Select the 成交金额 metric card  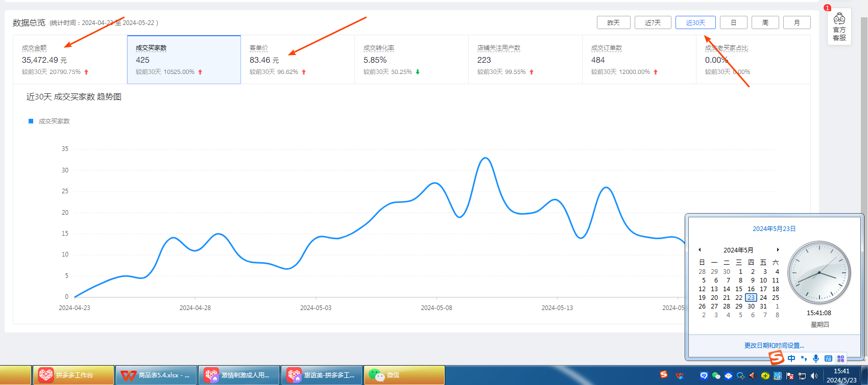click(70, 60)
